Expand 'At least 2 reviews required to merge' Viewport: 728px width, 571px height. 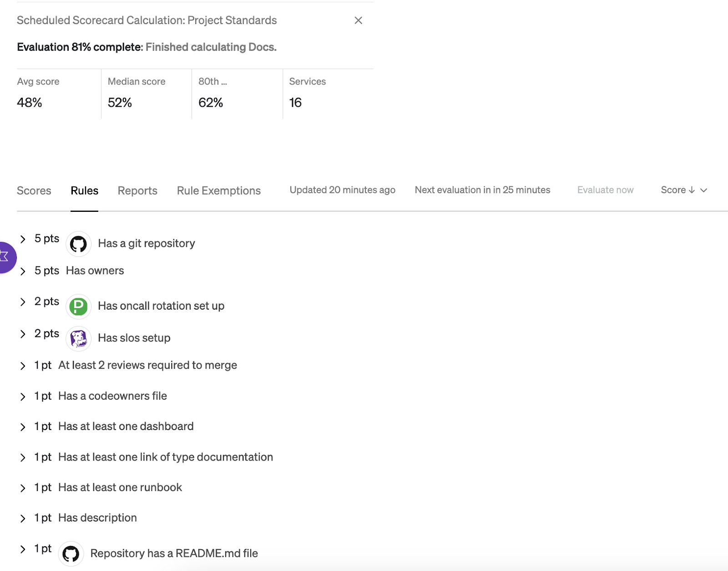23,366
